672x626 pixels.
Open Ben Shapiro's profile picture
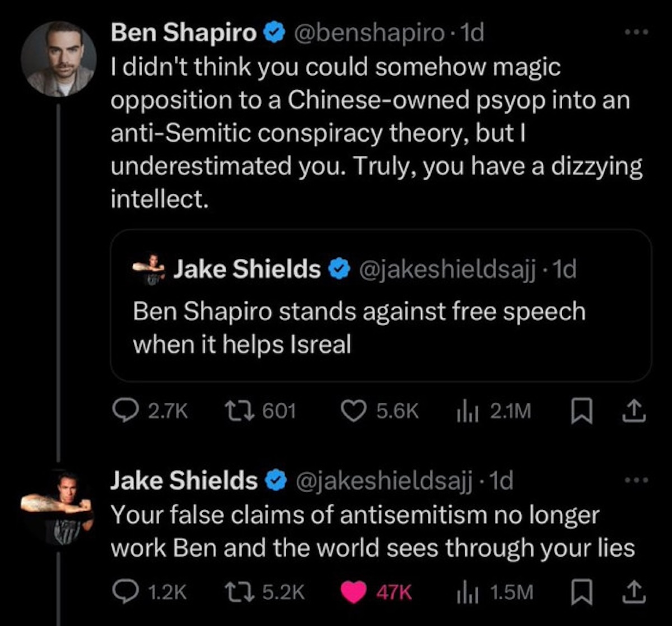(58, 59)
